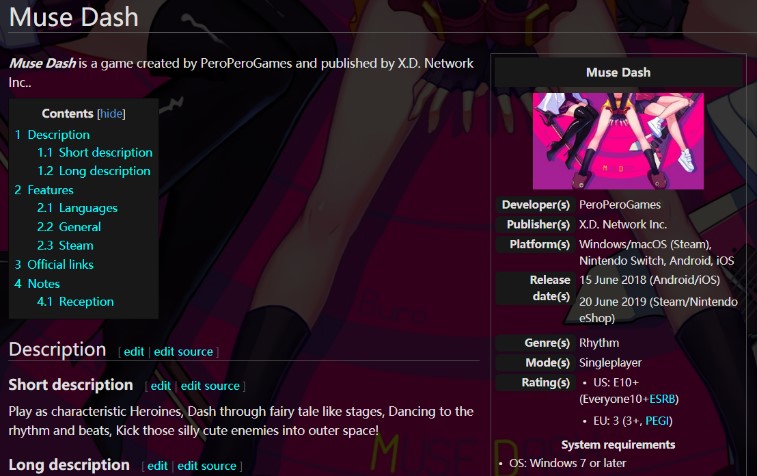Open Languages entry in contents

point(88,208)
